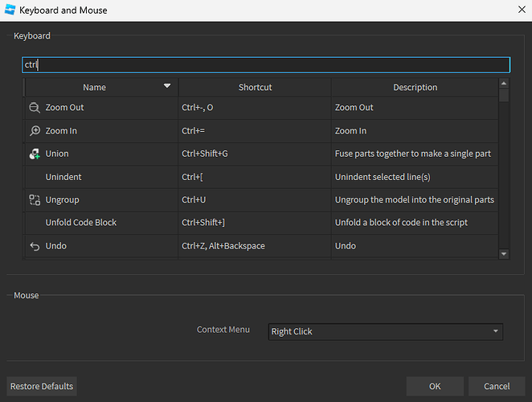The height and width of the screenshot is (402, 532).
Task: Click the Zoom In magnifier icon
Action: [x=35, y=131]
